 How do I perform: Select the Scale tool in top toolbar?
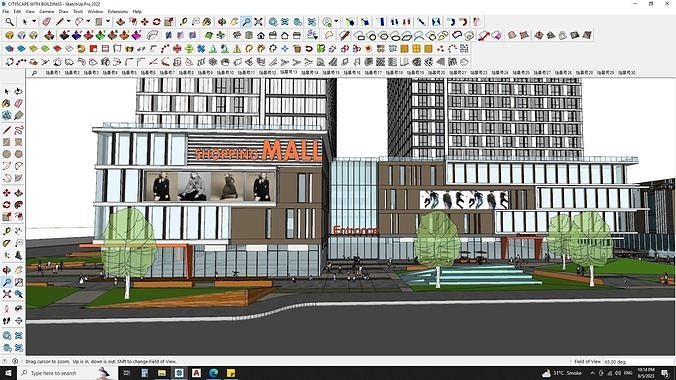pyautogui.click(x=169, y=22)
